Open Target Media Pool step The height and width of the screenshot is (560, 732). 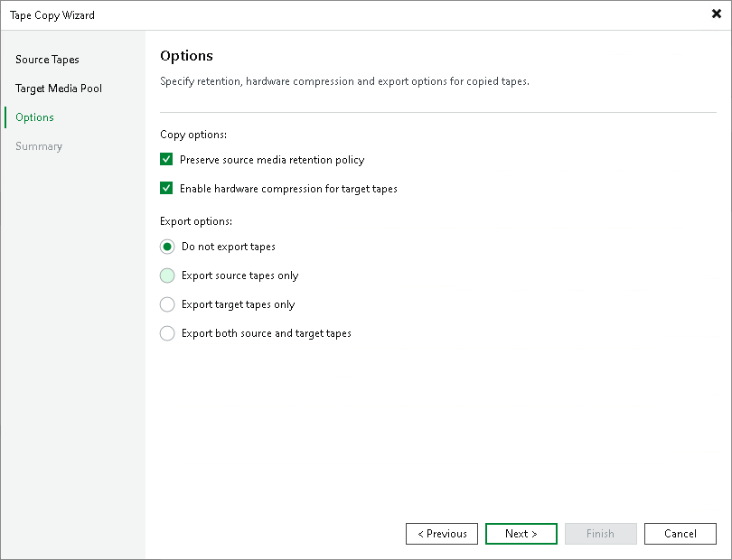tap(59, 89)
